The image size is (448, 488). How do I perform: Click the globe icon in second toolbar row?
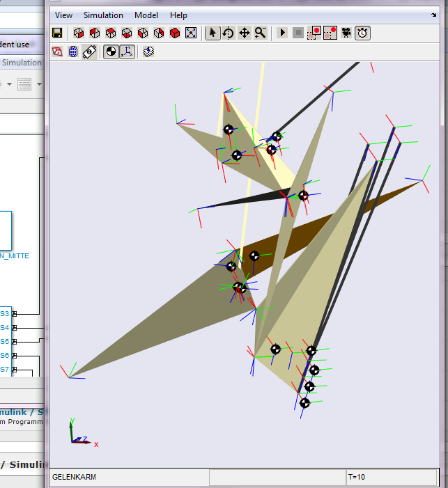(x=73, y=52)
